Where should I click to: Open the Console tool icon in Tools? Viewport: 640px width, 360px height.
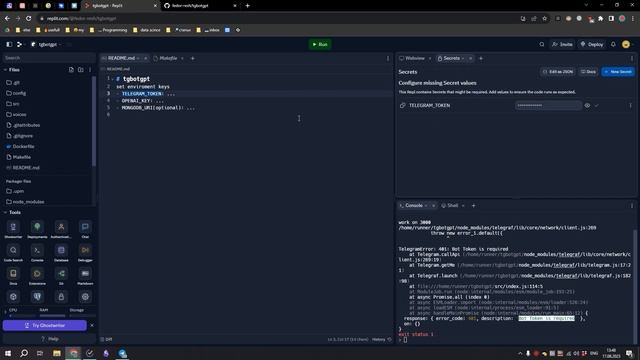[x=37, y=250]
